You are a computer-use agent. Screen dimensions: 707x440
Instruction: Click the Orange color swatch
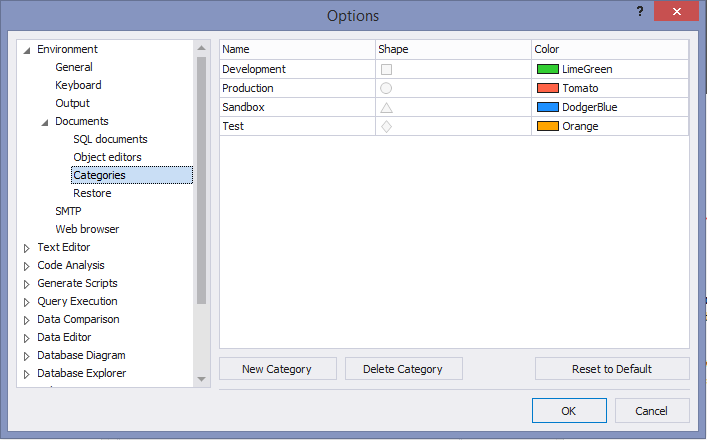coord(547,126)
